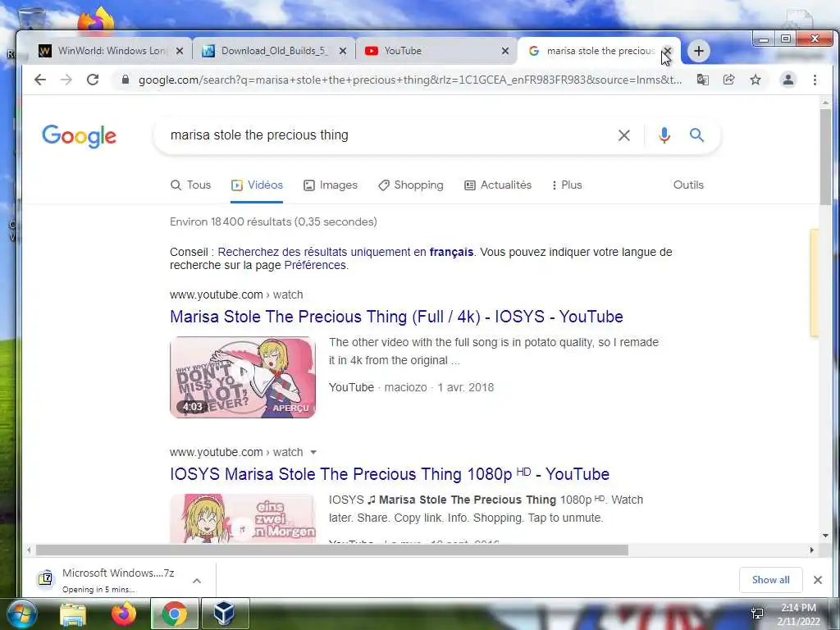Close the WinWorld tab
The height and width of the screenshot is (630, 840).
(x=180, y=51)
